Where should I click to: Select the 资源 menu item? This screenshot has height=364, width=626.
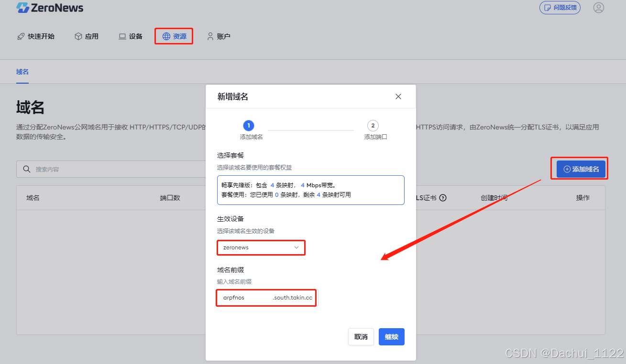(174, 36)
